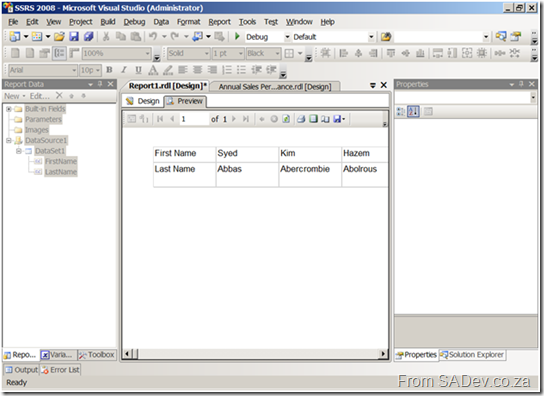Close the Report Data panel
This screenshot has width=544, height=396.
click(110, 84)
